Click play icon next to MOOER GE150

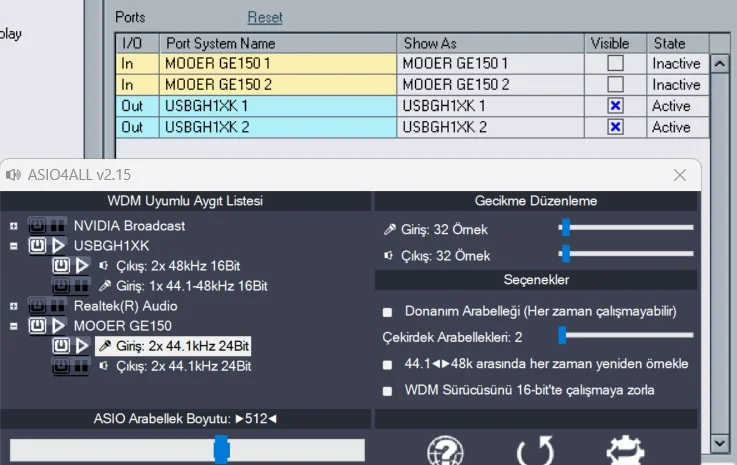58,326
